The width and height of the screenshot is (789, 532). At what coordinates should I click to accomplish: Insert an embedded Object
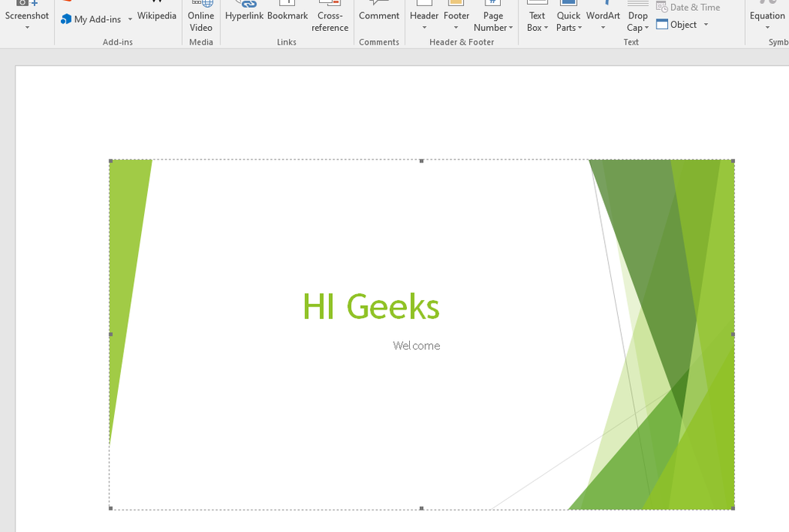[x=680, y=24]
